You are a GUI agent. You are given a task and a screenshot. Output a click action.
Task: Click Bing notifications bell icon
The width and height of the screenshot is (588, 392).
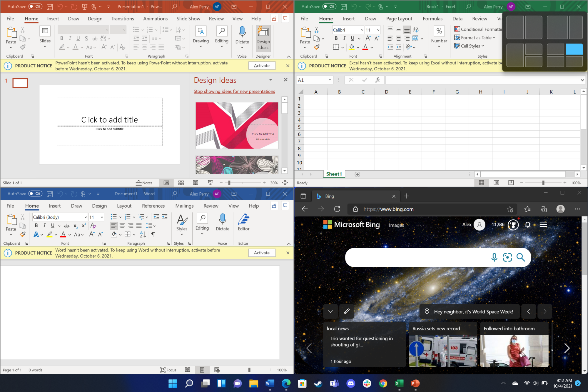pyautogui.click(x=528, y=225)
